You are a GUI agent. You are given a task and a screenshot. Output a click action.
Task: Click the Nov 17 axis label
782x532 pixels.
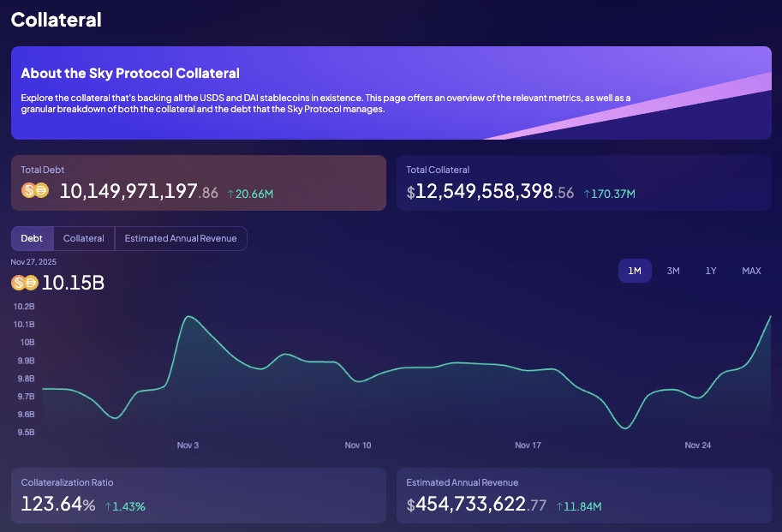pyautogui.click(x=528, y=445)
